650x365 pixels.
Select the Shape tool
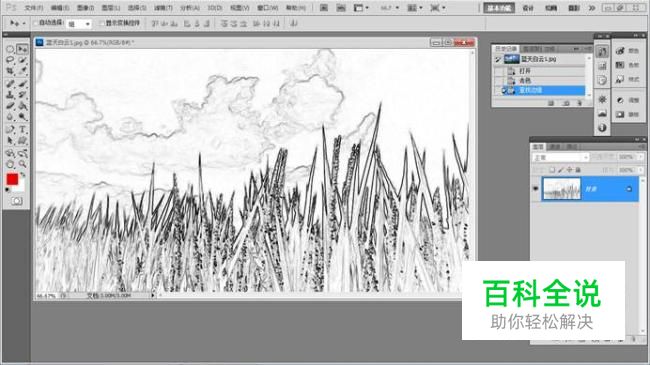tap(22, 140)
